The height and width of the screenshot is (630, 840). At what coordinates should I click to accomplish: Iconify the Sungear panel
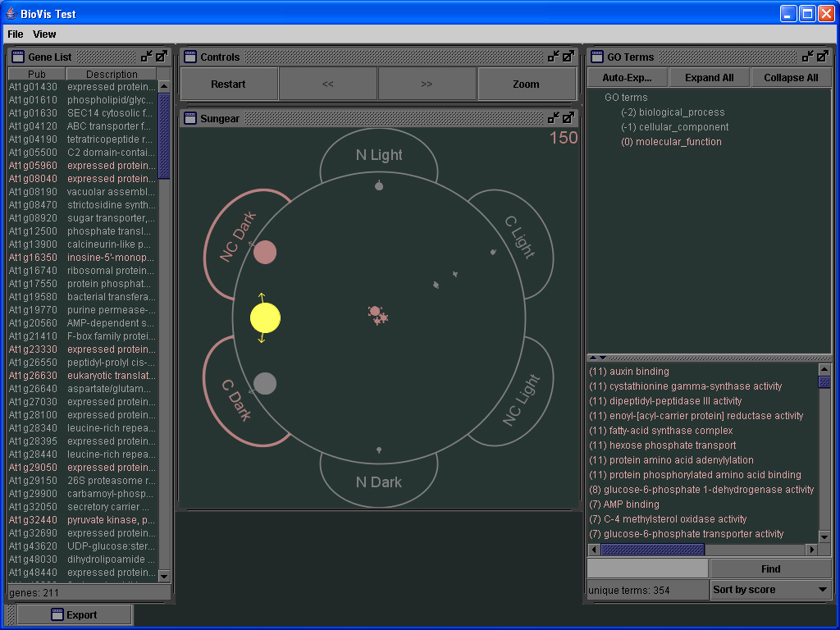(554, 118)
